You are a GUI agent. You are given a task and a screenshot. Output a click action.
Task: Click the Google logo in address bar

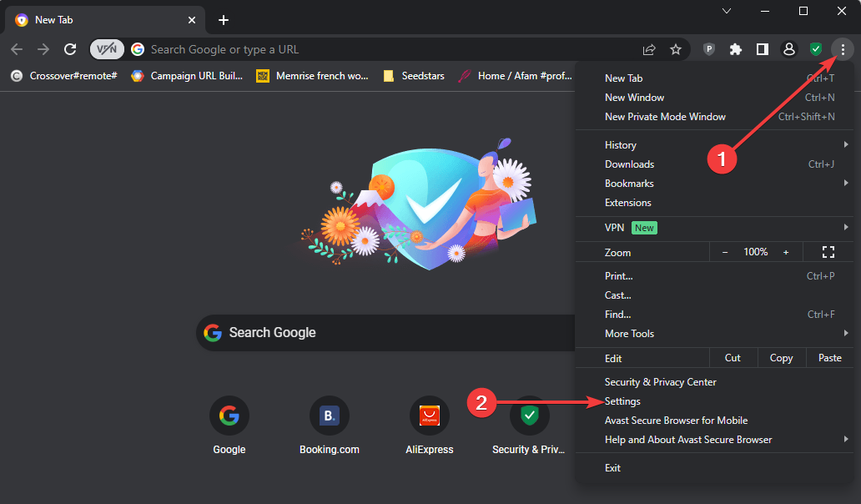(138, 49)
